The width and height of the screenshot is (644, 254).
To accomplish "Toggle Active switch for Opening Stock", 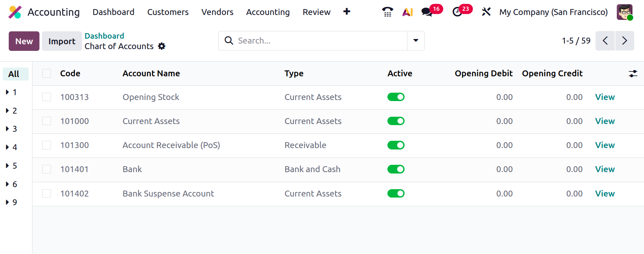I will tap(396, 97).
